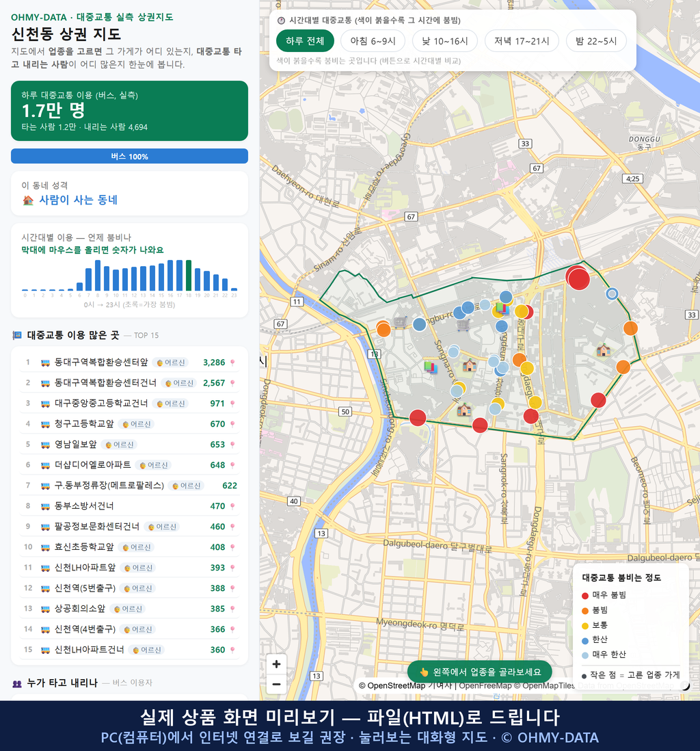Click the 왼쪽에서 업종을 골라보세요 button
Screen dimensions: 700x751
[x=479, y=672]
